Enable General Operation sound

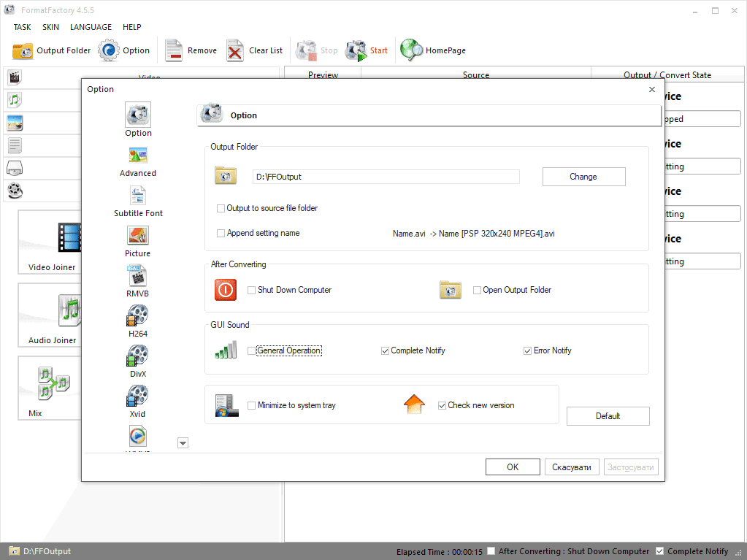(x=251, y=351)
